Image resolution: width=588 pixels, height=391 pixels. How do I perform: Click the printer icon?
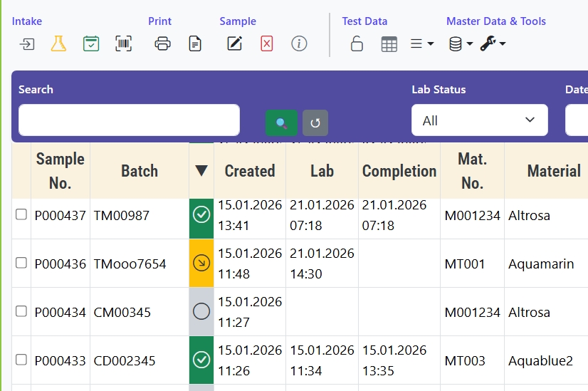(x=162, y=43)
